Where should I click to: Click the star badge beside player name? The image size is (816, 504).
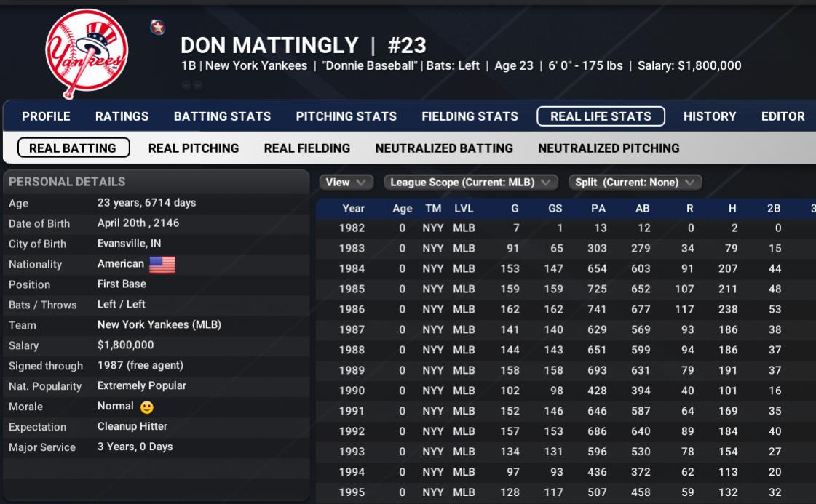[157, 28]
